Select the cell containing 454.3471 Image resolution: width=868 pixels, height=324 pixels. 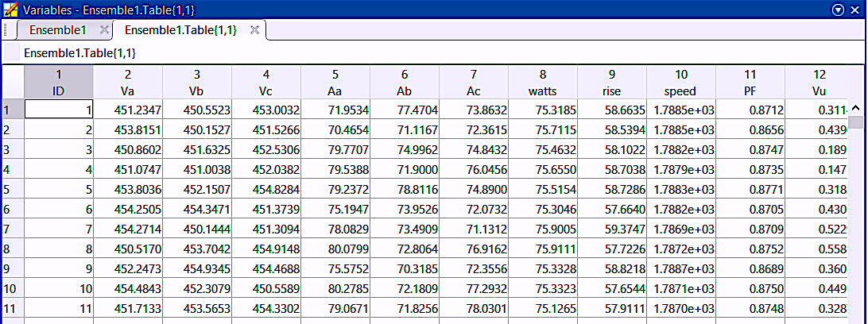197,210
